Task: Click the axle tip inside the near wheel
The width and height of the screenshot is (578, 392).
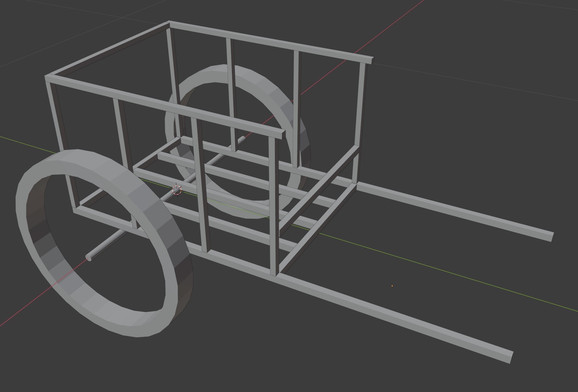Action: 89,258
